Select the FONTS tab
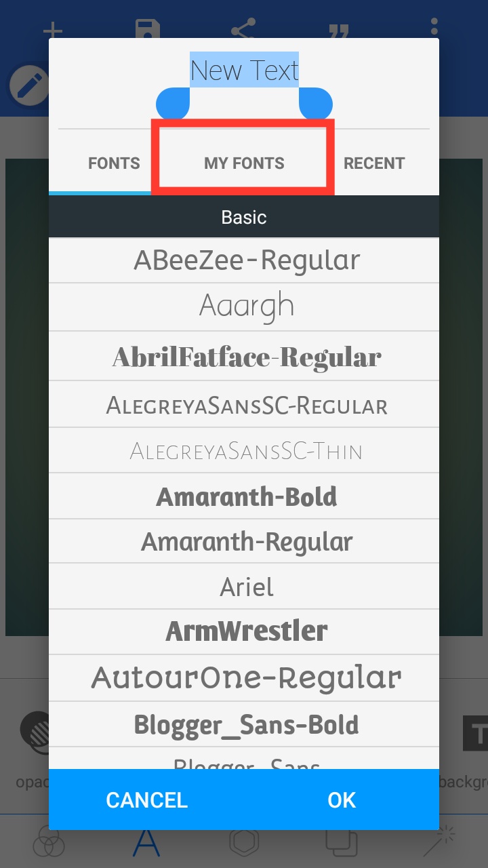Viewport: 488px width, 868px height. [114, 163]
